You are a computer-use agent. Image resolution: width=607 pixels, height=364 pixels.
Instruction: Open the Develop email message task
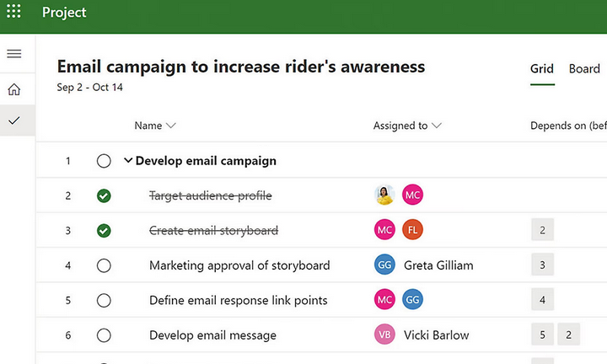click(212, 335)
